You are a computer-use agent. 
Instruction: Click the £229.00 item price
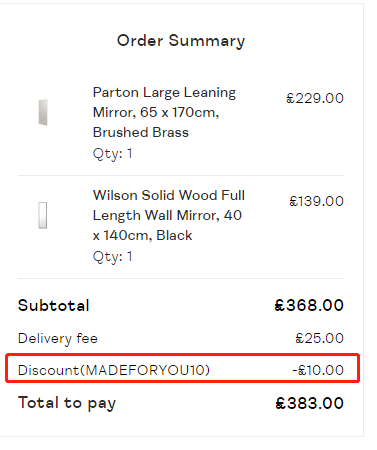(315, 98)
